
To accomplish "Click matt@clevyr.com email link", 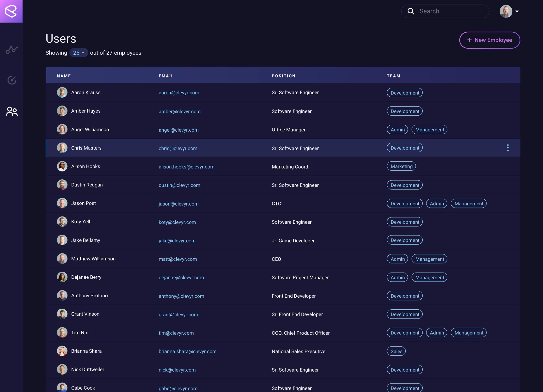I will (177, 259).
